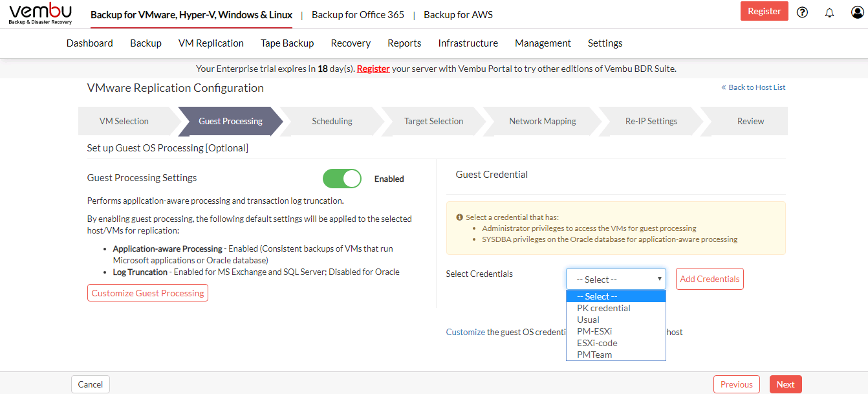Switch to Backup for Office 365 tab
The height and width of the screenshot is (394, 868).
pos(358,15)
